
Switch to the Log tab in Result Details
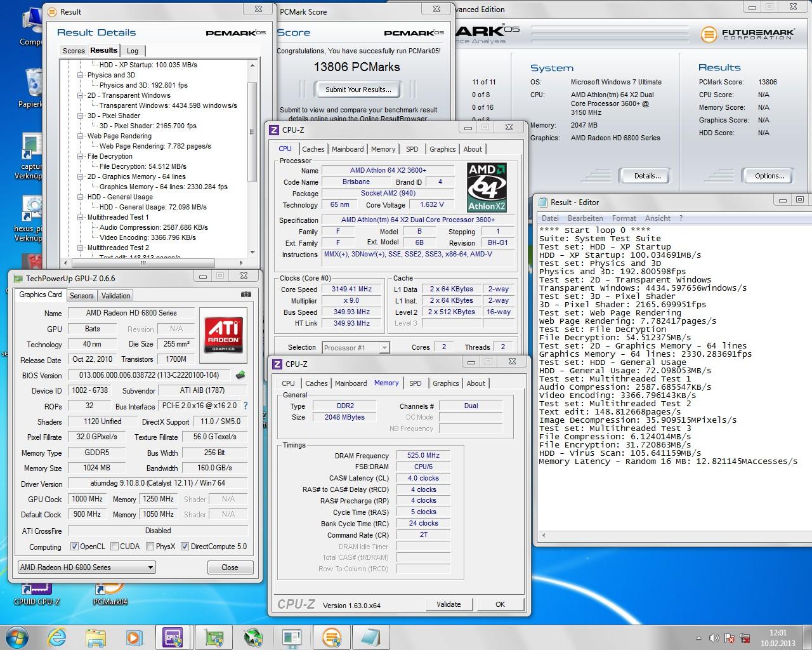[x=133, y=51]
